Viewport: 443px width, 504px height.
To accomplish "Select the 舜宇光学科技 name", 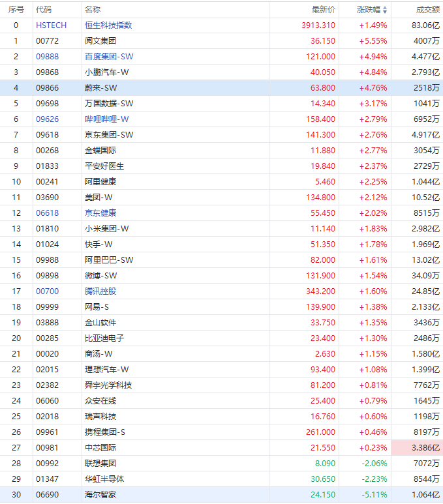I will coord(108,385).
